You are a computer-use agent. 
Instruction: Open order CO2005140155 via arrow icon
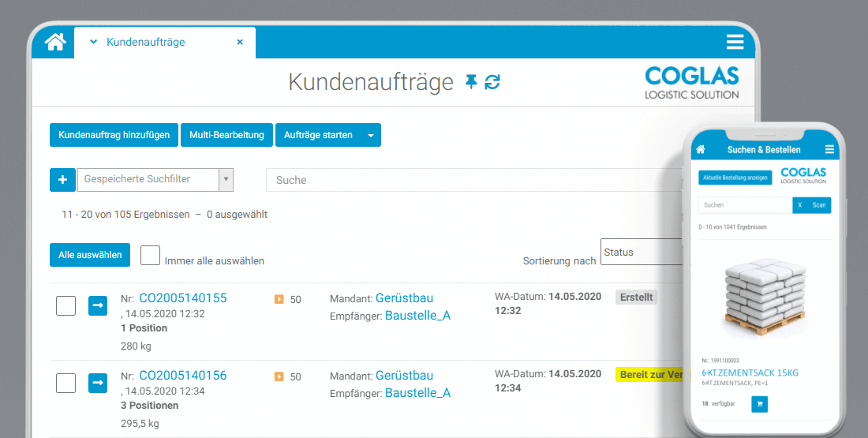click(98, 305)
